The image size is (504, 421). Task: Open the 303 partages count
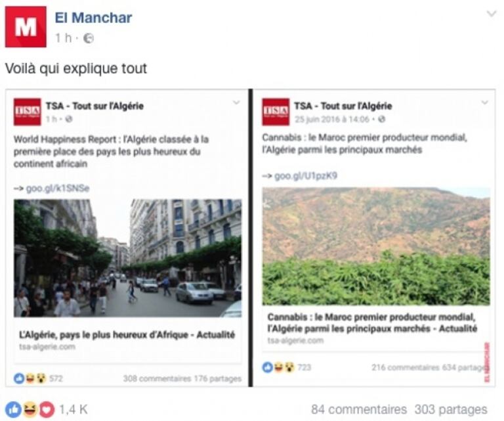click(x=451, y=409)
